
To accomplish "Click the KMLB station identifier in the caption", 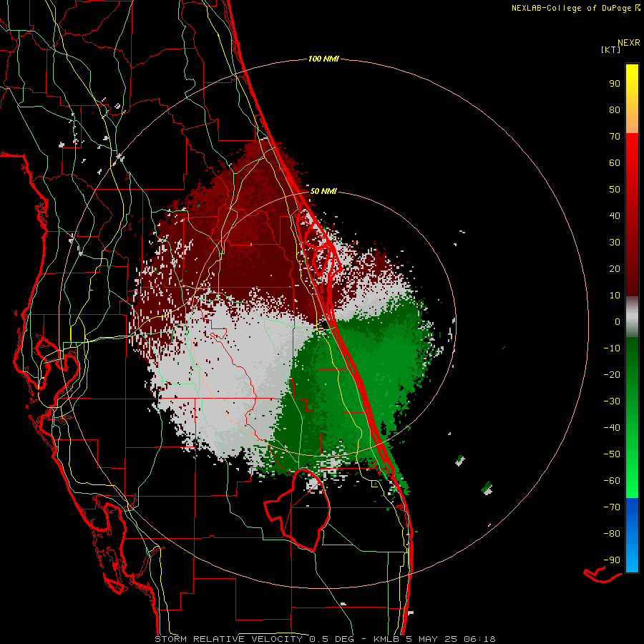I will coord(386,639).
